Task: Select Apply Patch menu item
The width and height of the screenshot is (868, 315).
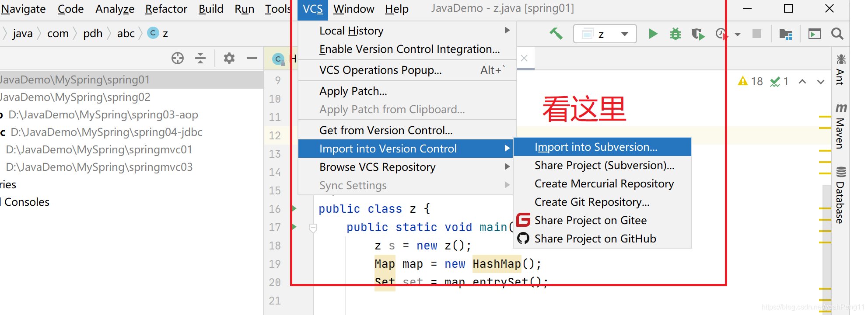Action: [x=407, y=91]
